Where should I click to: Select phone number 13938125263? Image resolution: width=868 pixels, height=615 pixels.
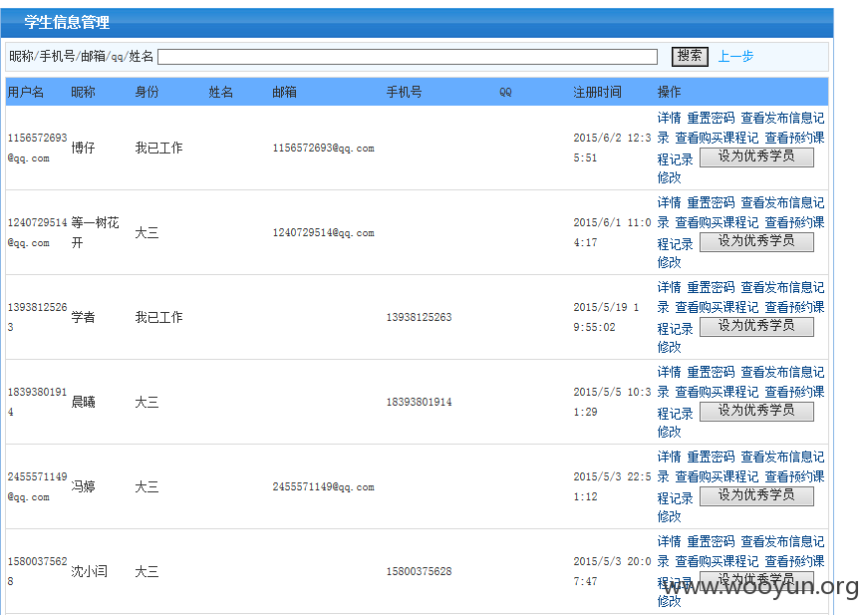point(420,317)
